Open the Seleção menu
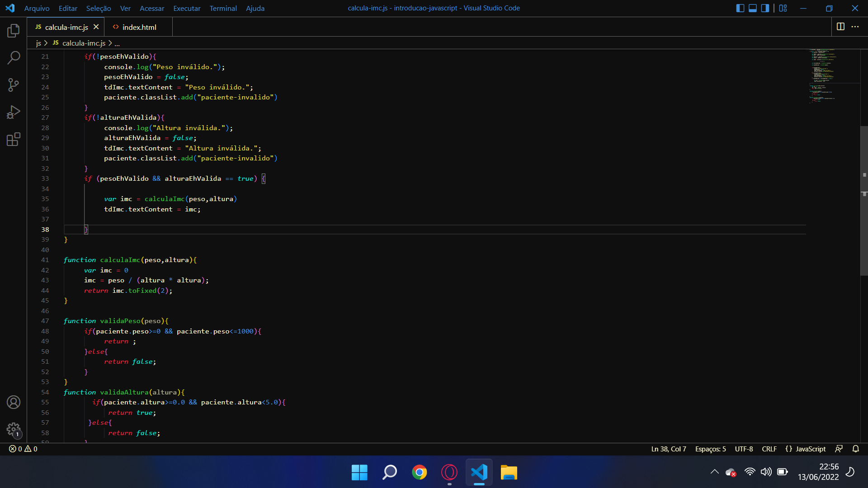 99,8
